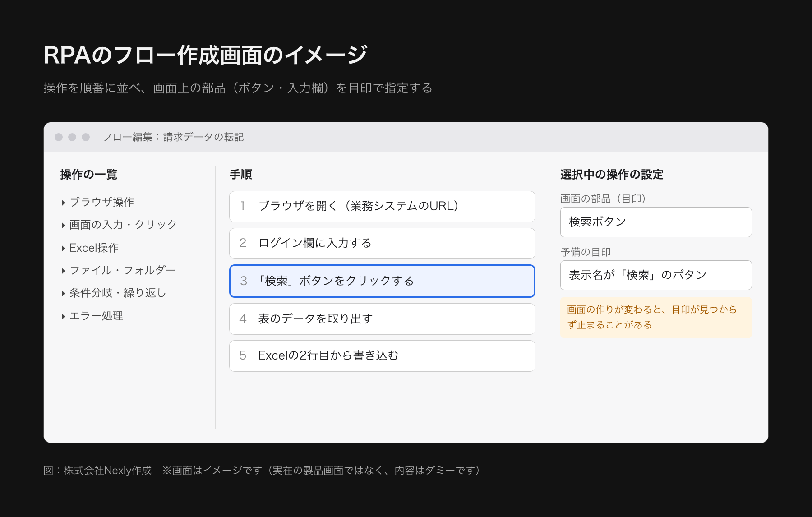Click the 選択中の操作の設定 panel heading

tap(612, 175)
